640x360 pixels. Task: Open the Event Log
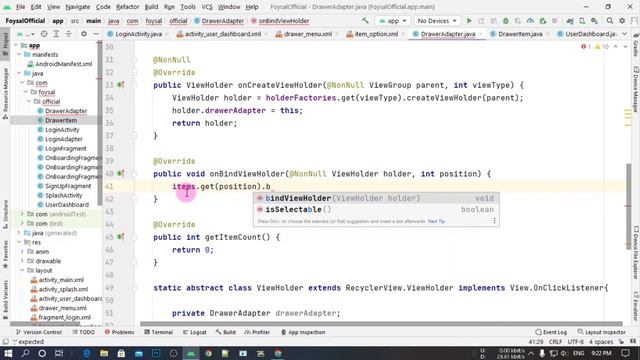[x=551, y=332]
